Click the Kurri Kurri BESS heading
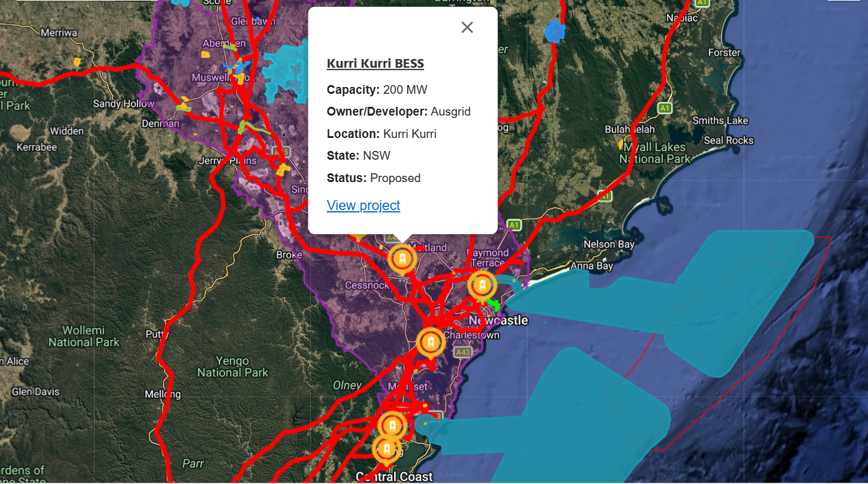The height and width of the screenshot is (484, 868). [376, 63]
